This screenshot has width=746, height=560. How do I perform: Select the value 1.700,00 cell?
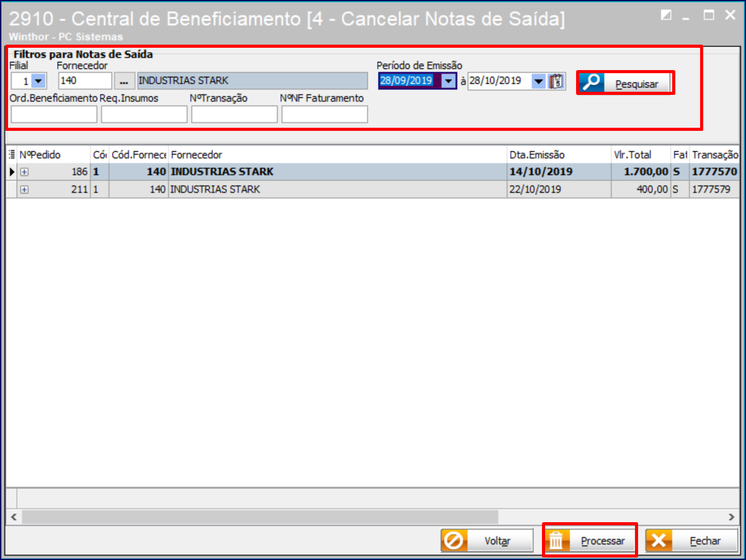coord(641,172)
